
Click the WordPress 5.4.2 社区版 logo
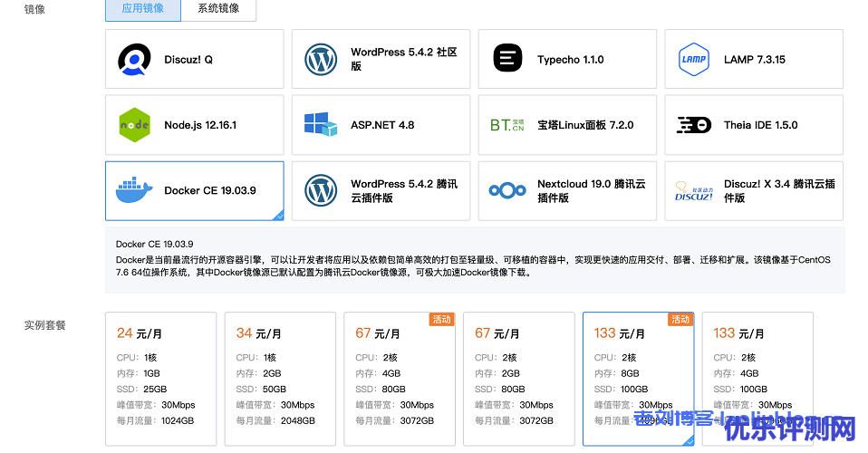[x=321, y=59]
